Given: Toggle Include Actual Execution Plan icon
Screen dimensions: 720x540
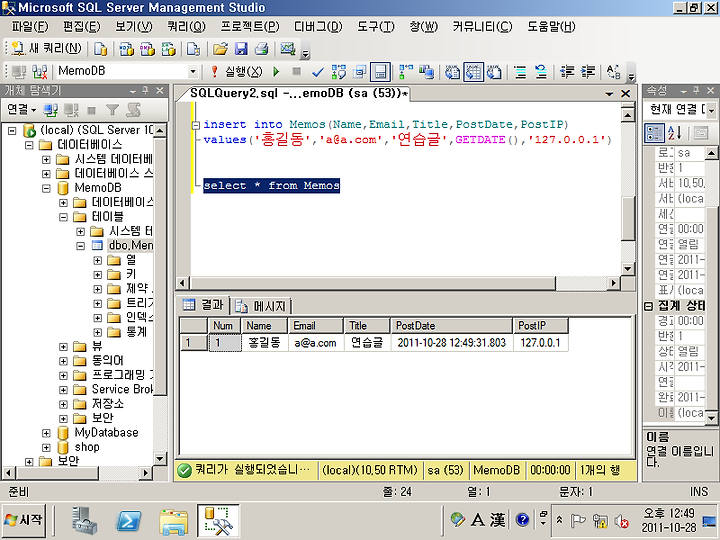Looking at the screenshot, I should pyautogui.click(x=405, y=72).
